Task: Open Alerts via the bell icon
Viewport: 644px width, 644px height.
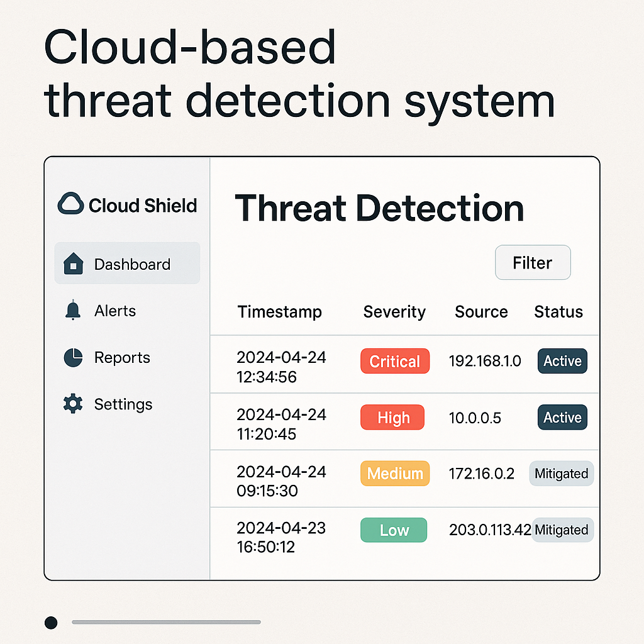Action: pos(72,310)
